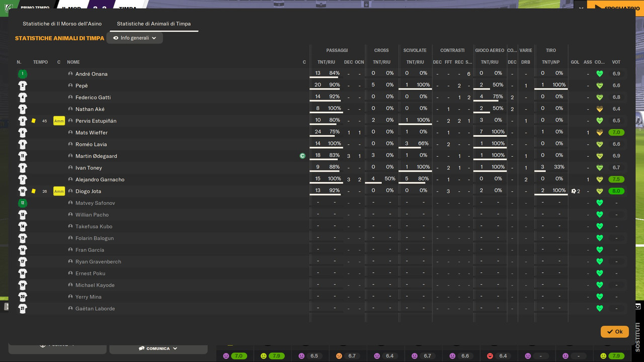Sort by the ASS column header

pos(588,62)
